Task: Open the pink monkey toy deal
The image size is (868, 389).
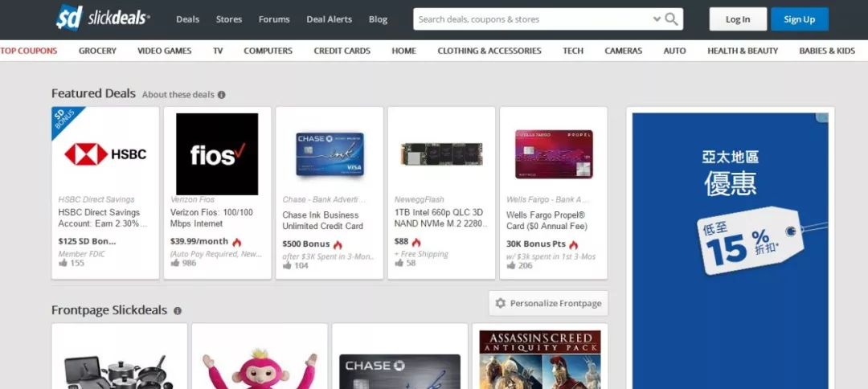Action: [259, 368]
